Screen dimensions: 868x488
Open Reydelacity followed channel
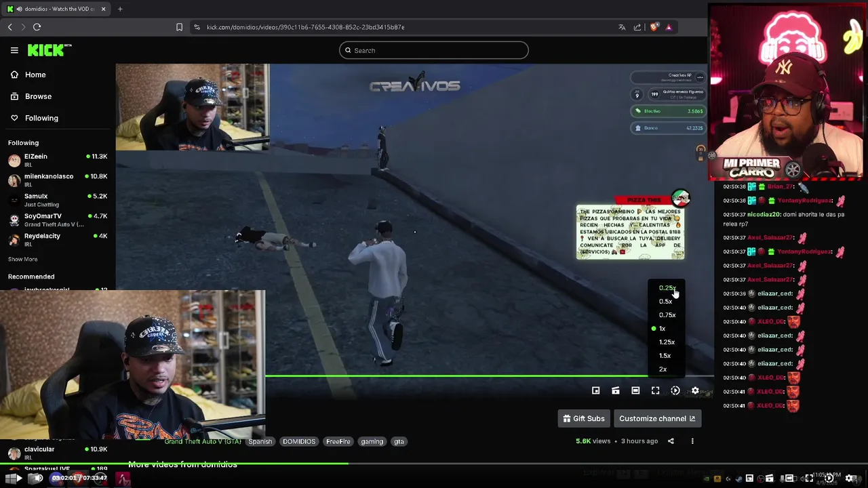click(58, 240)
